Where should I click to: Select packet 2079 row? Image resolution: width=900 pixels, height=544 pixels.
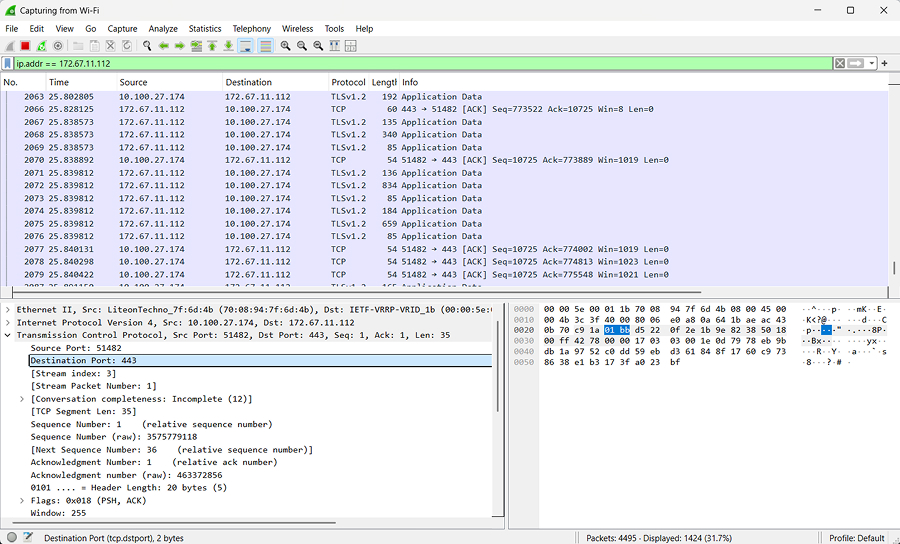click(x=444, y=274)
